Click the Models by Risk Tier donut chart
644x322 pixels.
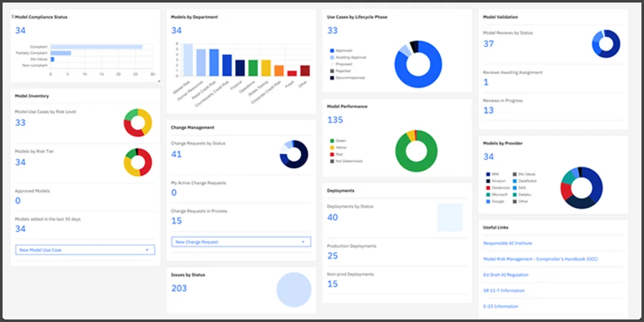(x=138, y=162)
